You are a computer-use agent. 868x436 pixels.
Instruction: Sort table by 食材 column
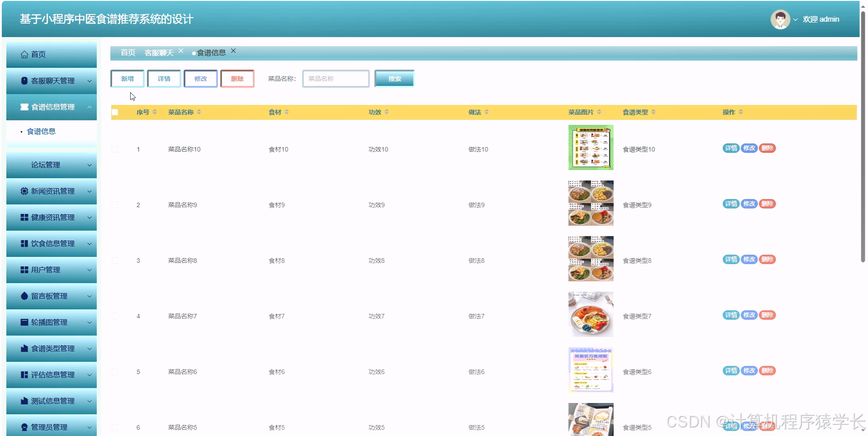point(287,112)
